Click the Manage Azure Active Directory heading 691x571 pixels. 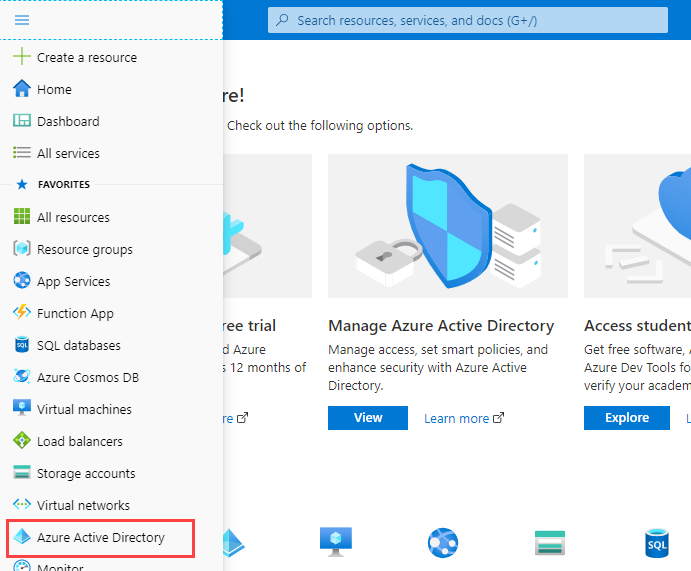click(x=441, y=326)
